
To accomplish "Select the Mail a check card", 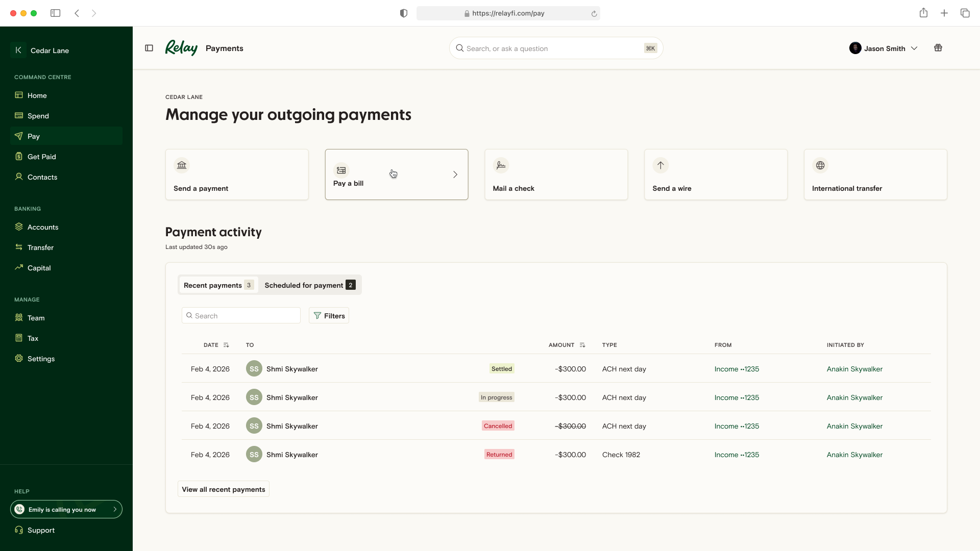I will [556, 174].
